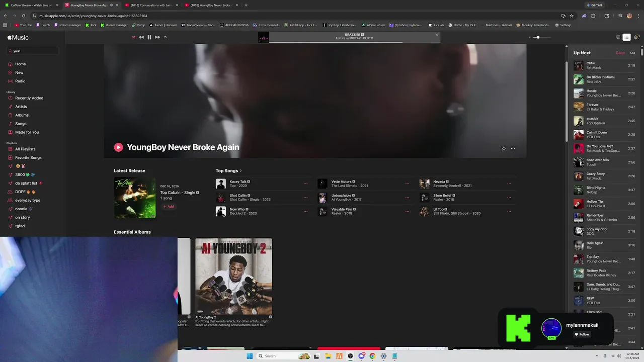
Task: Favorite the now playing song star
Action: pos(437,35)
